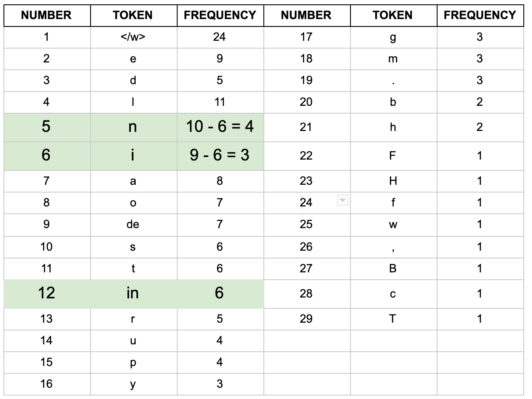The height and width of the screenshot is (399, 532).
Task: Click the highlighted "n" token cell
Action: (133, 127)
